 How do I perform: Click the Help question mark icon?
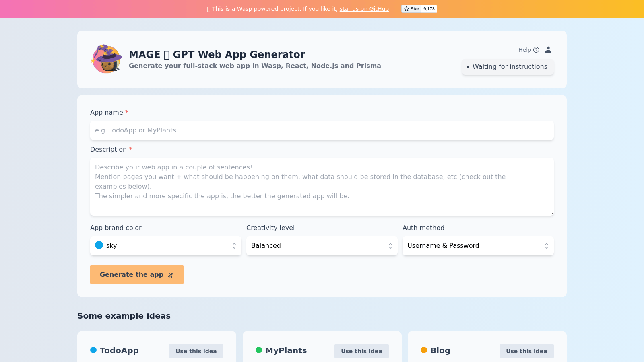(536, 50)
